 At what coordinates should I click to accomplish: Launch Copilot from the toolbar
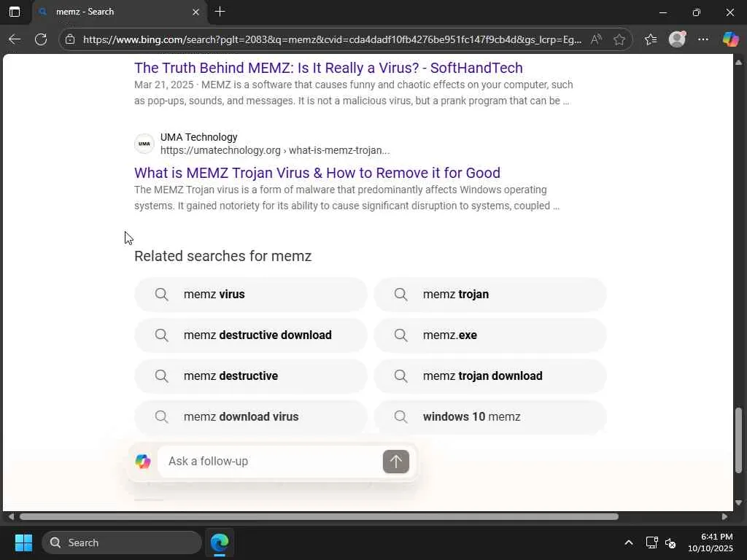coord(729,39)
